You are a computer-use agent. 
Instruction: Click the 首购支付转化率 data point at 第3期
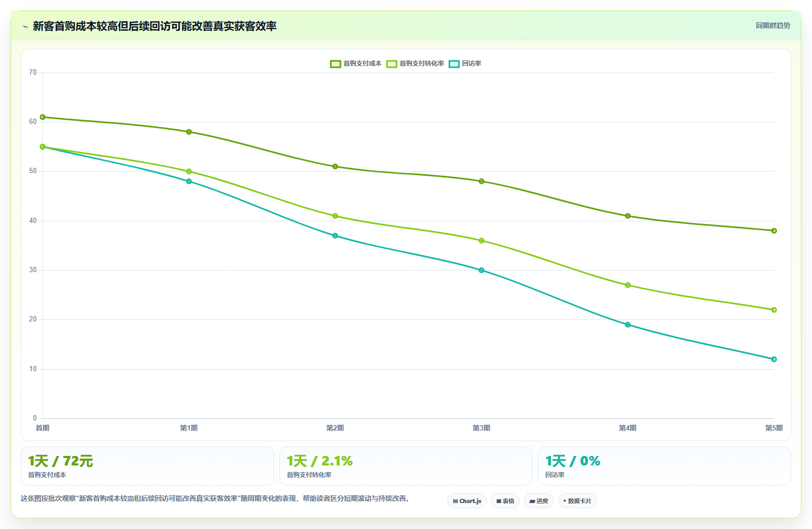[482, 240]
